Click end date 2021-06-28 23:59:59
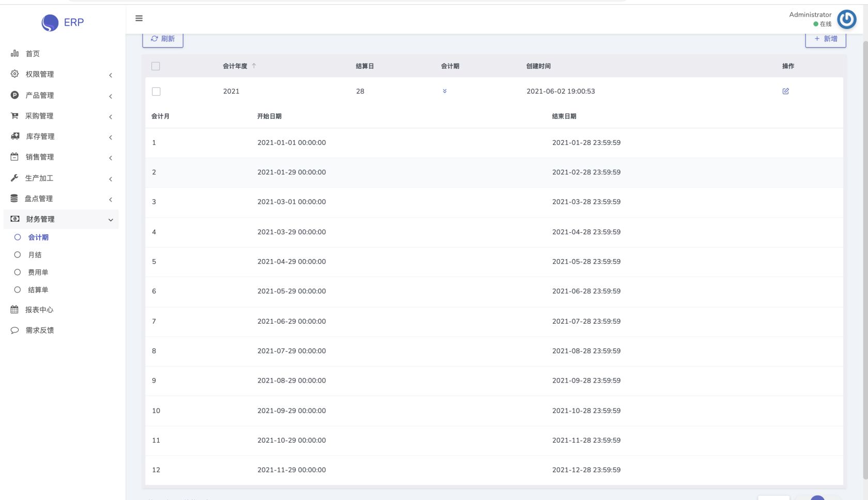868x500 pixels. pos(586,291)
